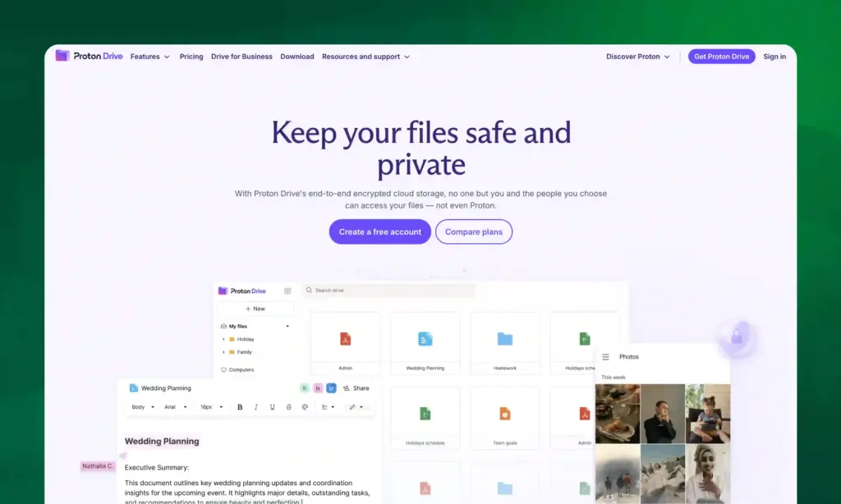Click Create a free account button
Screen dimensions: 841x504
pos(379,231)
